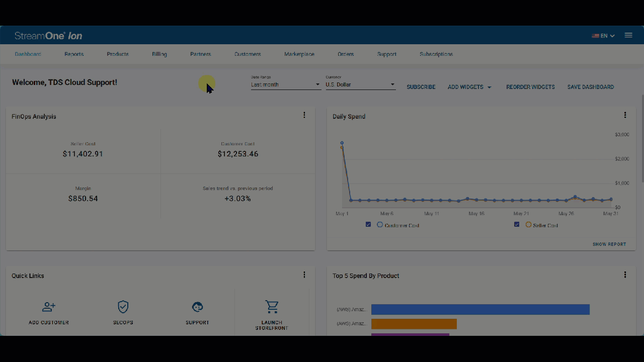Go to the Marketplace tab
The width and height of the screenshot is (644, 362).
tap(299, 54)
